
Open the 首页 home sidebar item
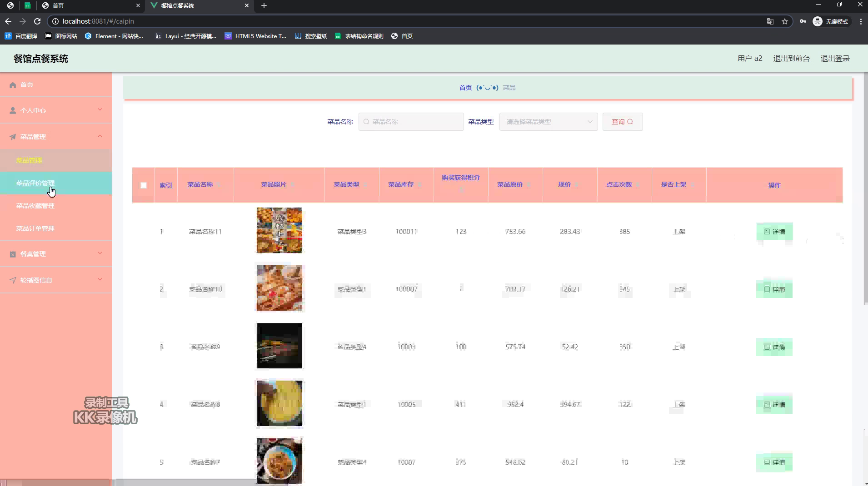click(55, 84)
